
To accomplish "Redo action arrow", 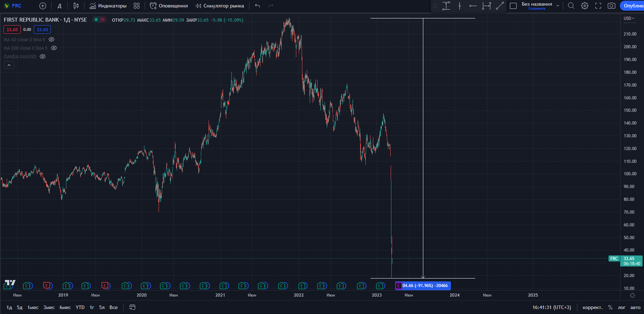I will click(x=271, y=6).
